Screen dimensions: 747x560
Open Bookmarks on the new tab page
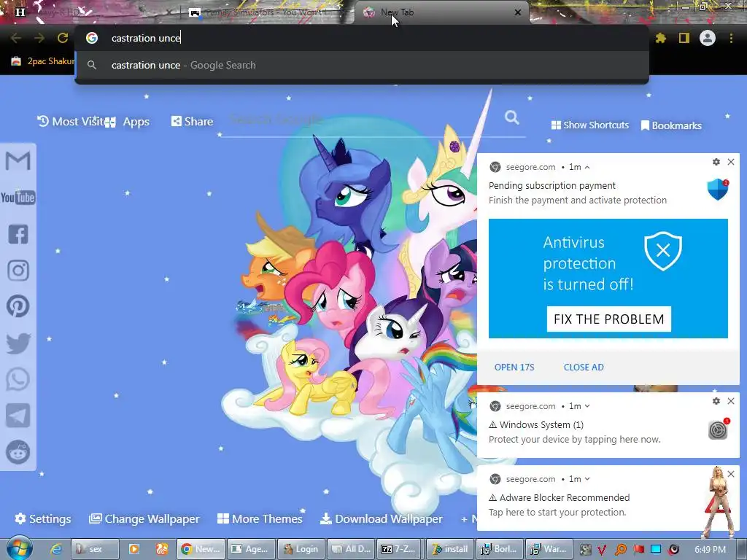point(671,125)
